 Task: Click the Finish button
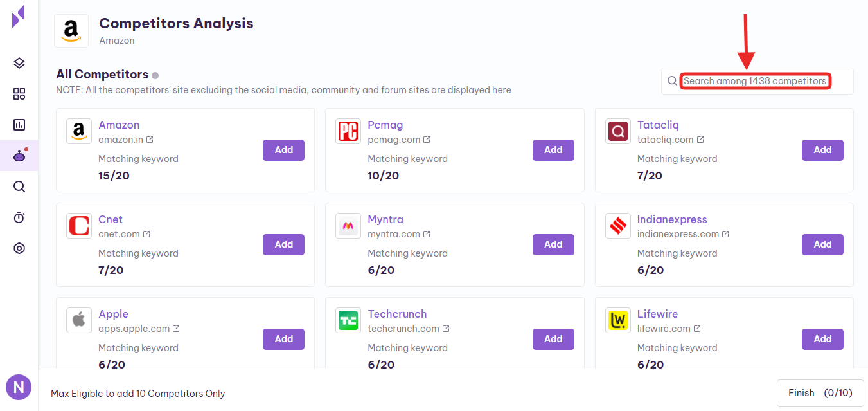pyautogui.click(x=820, y=393)
